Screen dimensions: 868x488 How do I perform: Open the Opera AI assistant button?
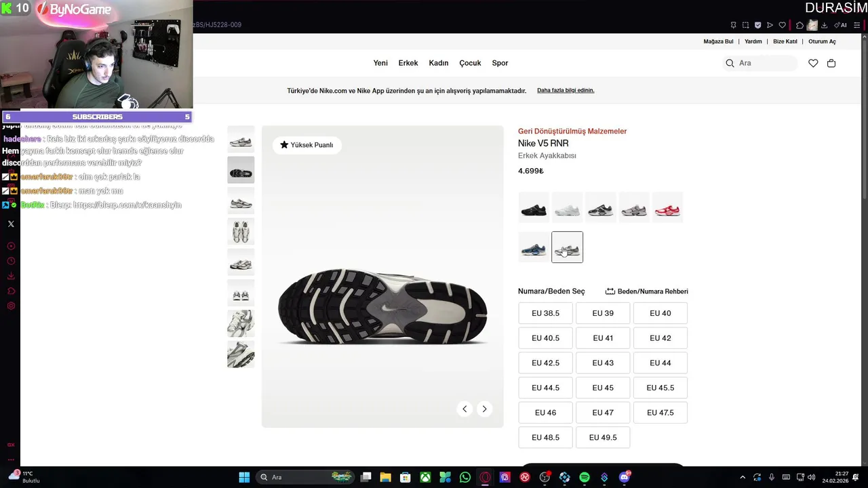click(x=841, y=25)
